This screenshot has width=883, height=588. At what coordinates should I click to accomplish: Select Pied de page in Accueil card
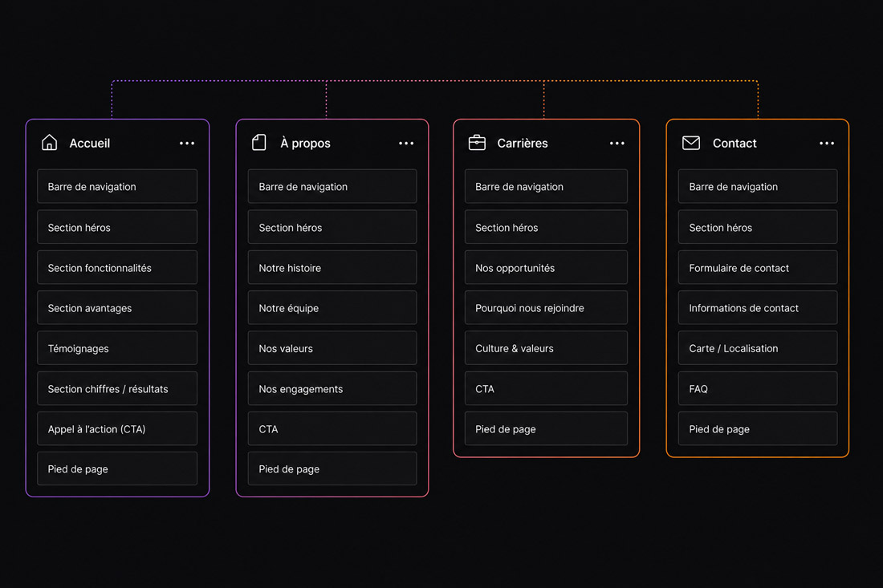pos(117,468)
